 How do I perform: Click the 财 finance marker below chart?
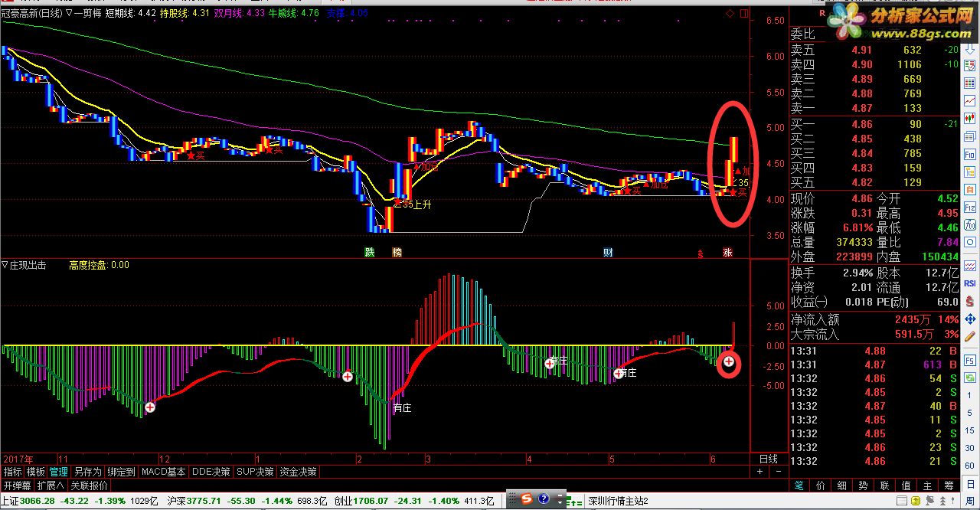point(608,252)
